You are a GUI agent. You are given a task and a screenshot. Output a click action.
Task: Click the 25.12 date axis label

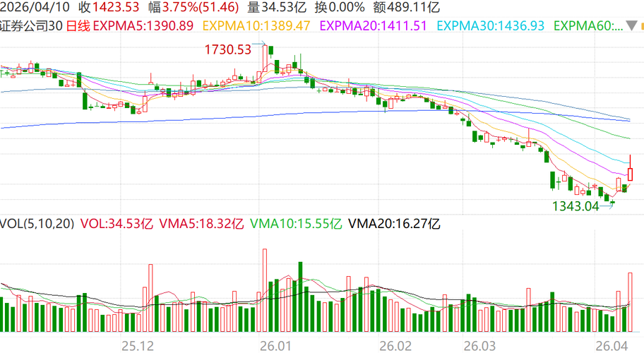tap(138, 346)
